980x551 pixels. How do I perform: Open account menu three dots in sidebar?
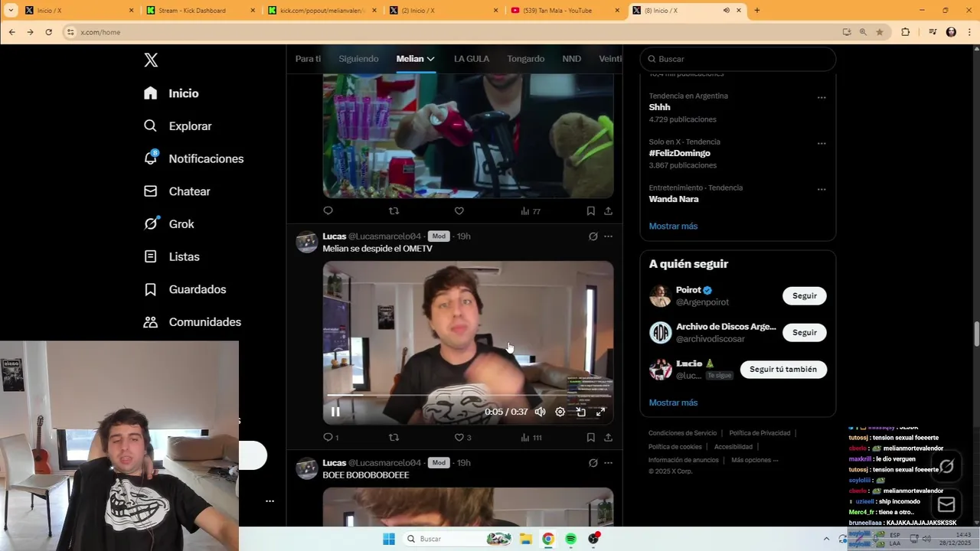[x=269, y=501]
